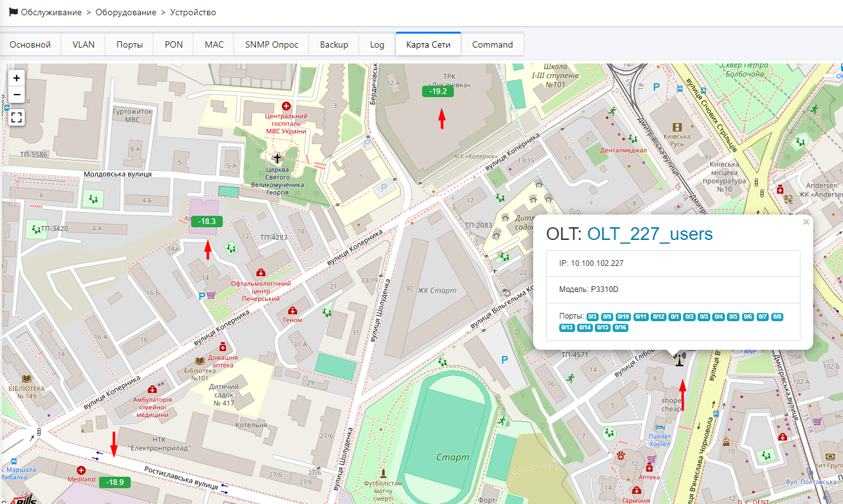Open the Backup tab
The height and width of the screenshot is (504, 843).
pos(334,44)
